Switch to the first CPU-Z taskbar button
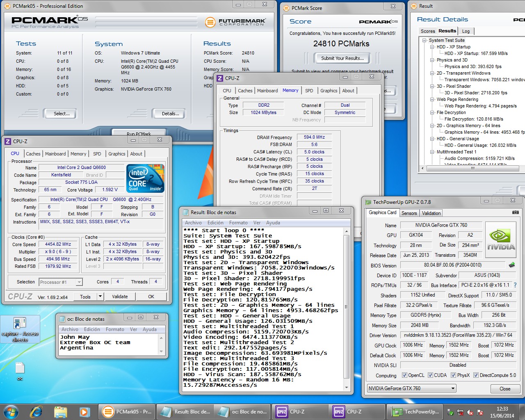The width and height of the screenshot is (525, 420). [300, 411]
